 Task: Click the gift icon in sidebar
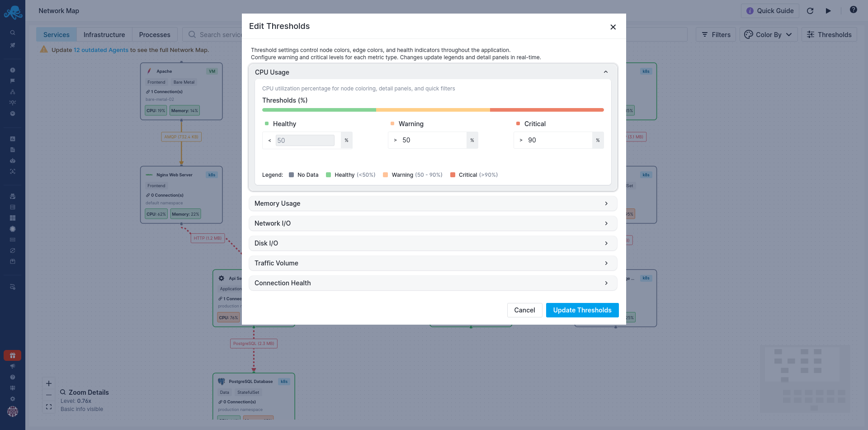13,355
